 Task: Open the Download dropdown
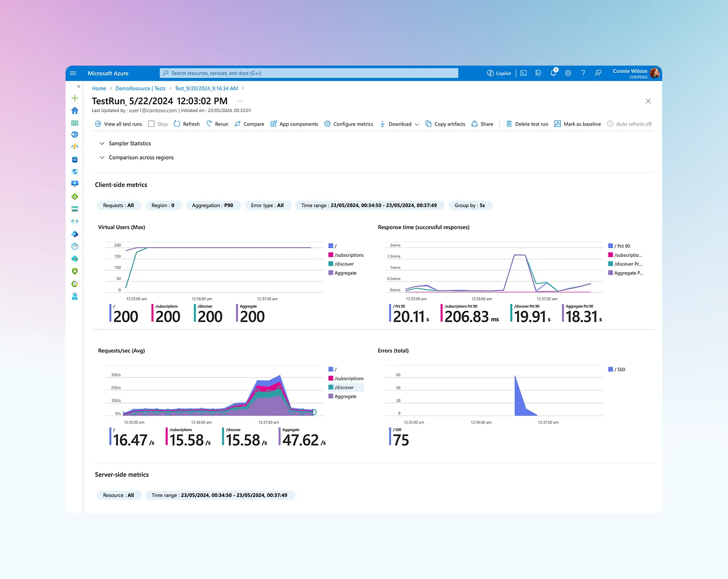tap(400, 124)
